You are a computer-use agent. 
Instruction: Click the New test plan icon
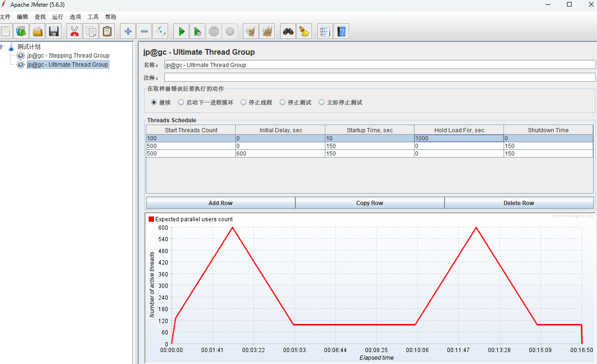(6, 31)
